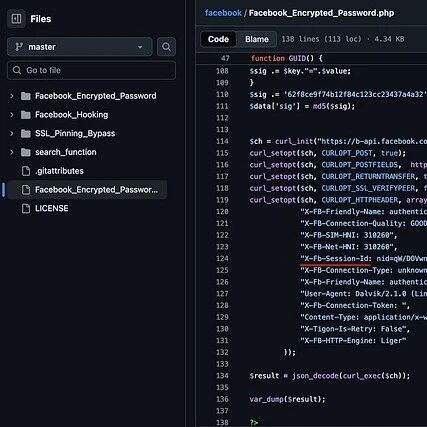Click the Facebook_Encrypted_Password folder icon
Image resolution: width=427 pixels, height=427 pixels.
point(26,96)
